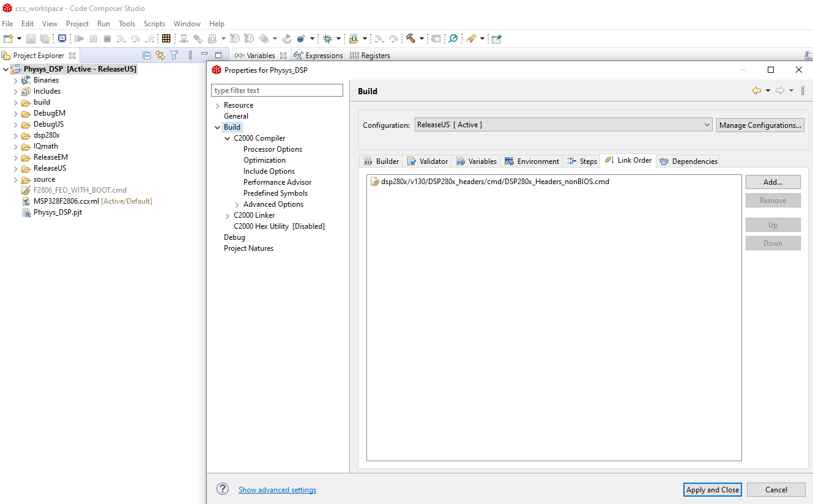Click the help question mark icon
This screenshot has height=504, width=813.
coord(223,489)
